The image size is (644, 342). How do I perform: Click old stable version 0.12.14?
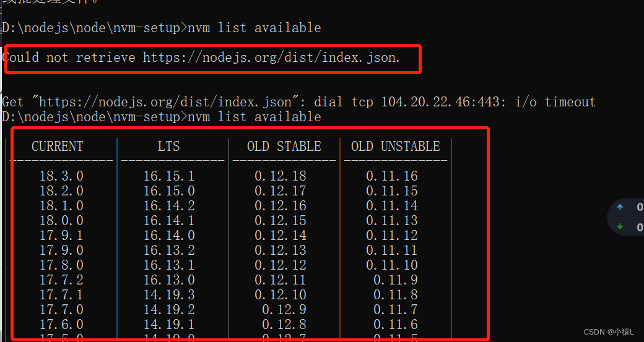coord(281,236)
